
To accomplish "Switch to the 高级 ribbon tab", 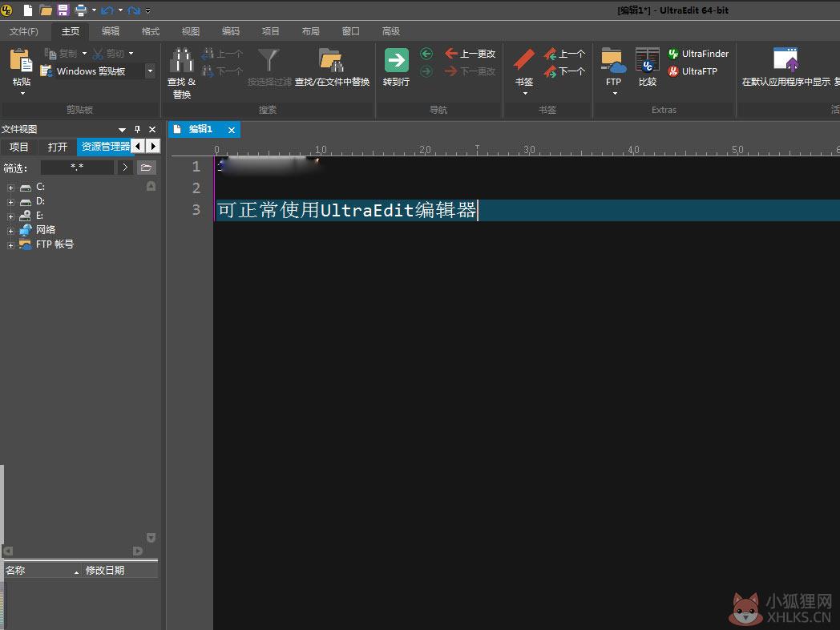I will (391, 31).
